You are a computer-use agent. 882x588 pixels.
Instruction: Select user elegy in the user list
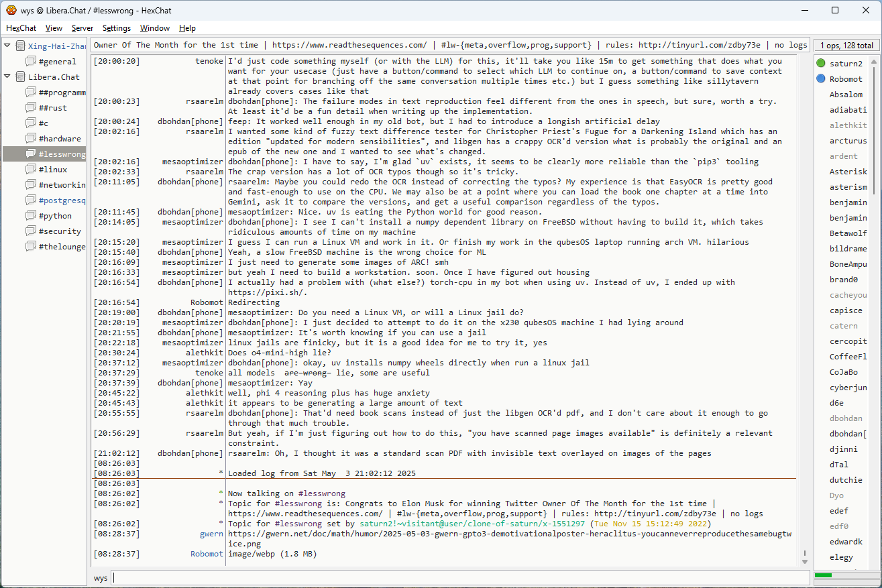click(841, 557)
